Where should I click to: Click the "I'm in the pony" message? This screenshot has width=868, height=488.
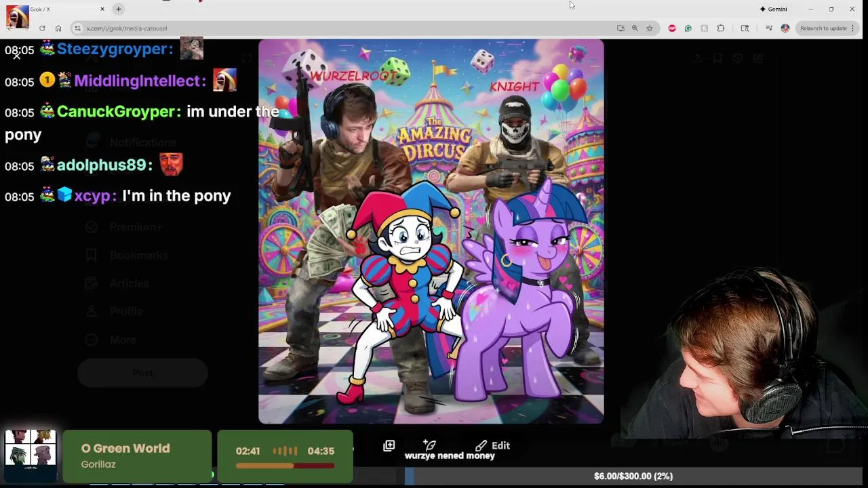tap(176, 196)
